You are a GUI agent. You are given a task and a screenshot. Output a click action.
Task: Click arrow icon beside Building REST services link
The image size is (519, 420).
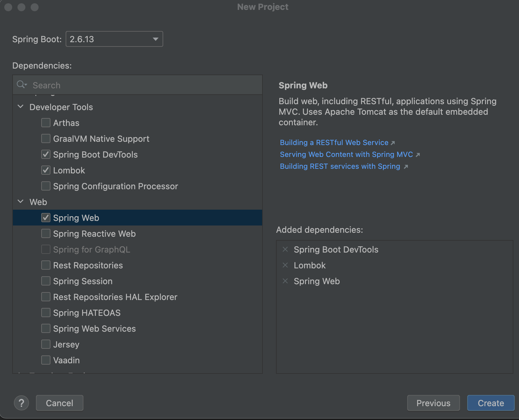pos(406,167)
